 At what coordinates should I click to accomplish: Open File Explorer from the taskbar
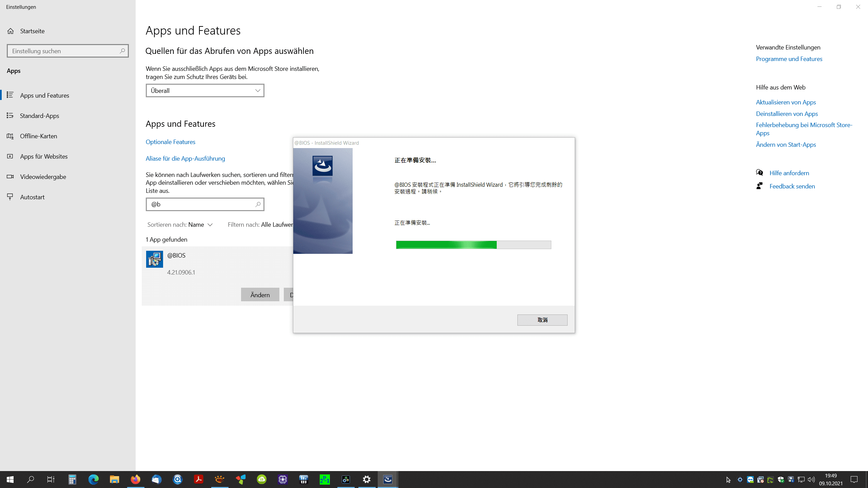click(114, 480)
